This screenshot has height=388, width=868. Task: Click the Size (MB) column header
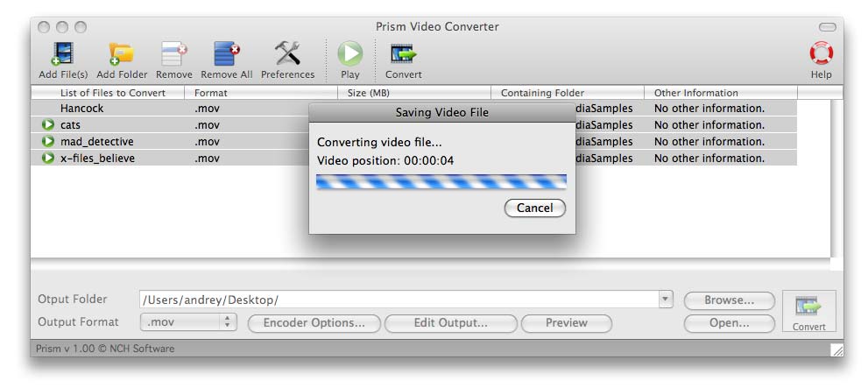coord(414,93)
